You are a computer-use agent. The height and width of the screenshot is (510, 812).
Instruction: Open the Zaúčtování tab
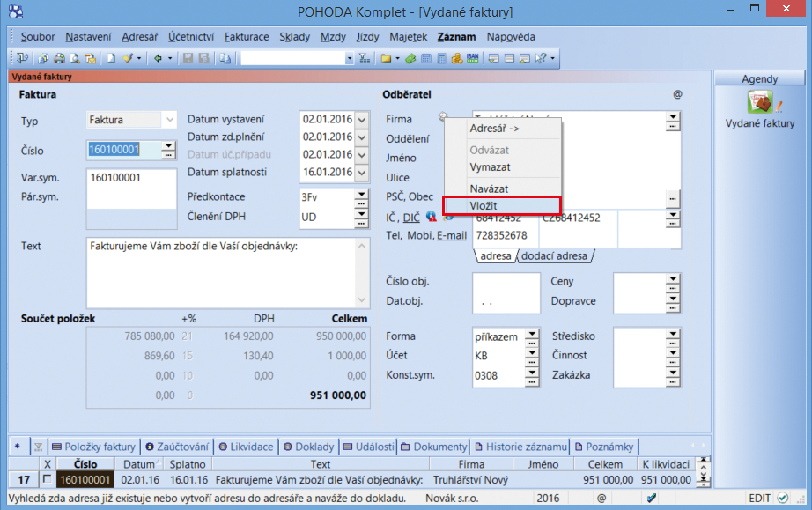tap(178, 447)
